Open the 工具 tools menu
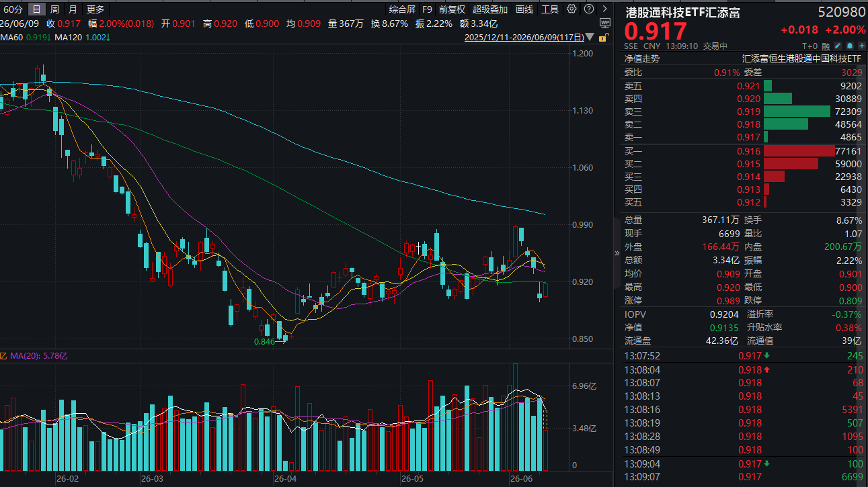 (550, 9)
